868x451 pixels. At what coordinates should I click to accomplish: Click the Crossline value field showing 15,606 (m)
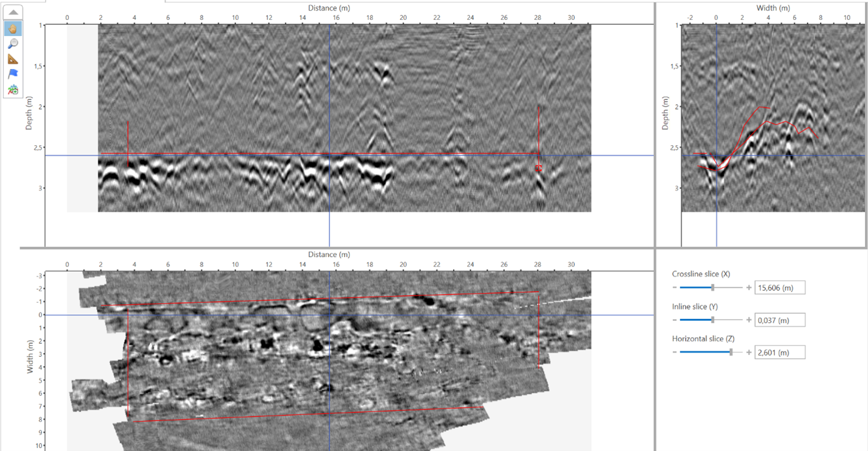click(779, 288)
